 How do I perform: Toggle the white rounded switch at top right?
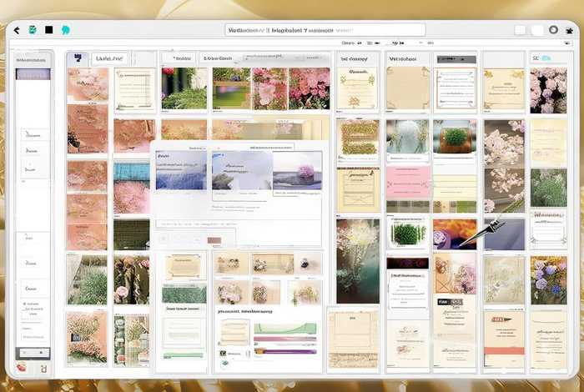pos(537,30)
